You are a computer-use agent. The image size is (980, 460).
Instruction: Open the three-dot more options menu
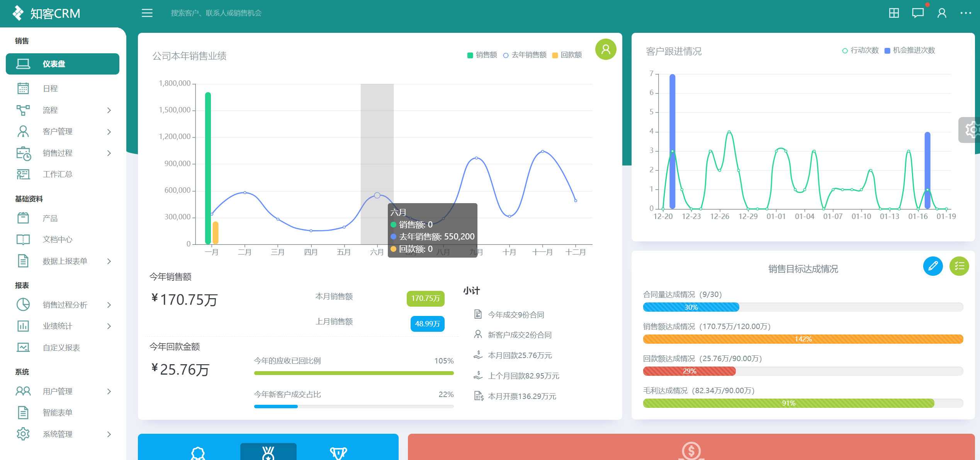[966, 13]
